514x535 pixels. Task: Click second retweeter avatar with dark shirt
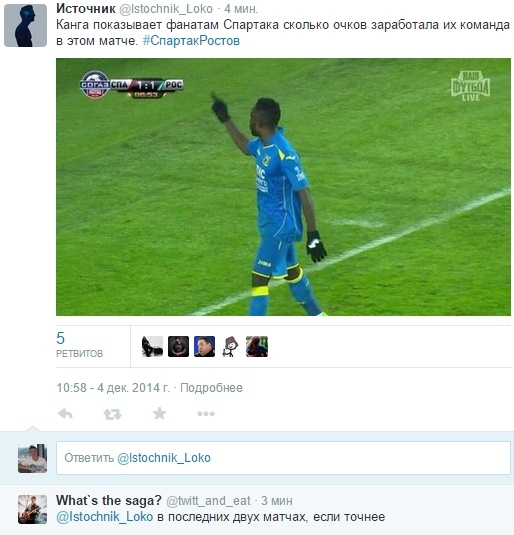coord(179,347)
